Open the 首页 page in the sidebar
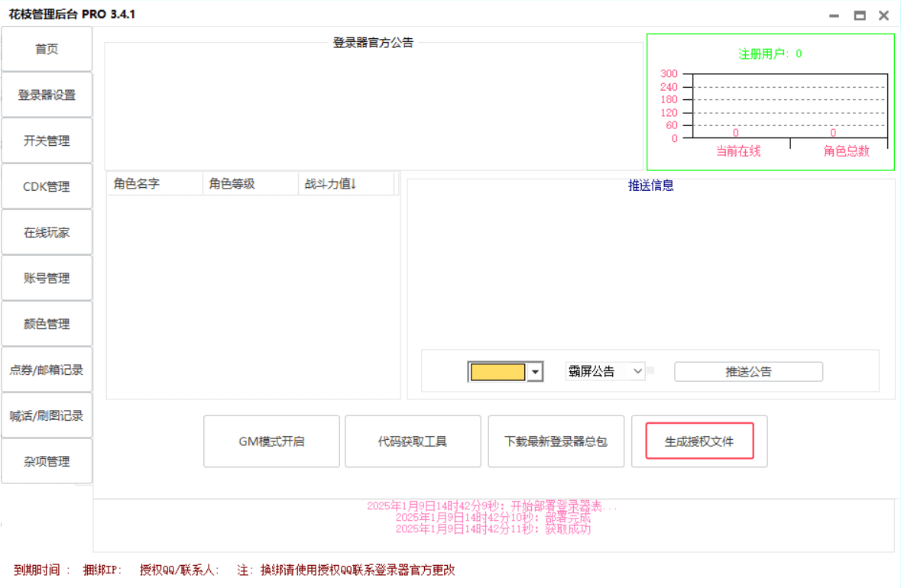The image size is (901, 588). [x=47, y=48]
